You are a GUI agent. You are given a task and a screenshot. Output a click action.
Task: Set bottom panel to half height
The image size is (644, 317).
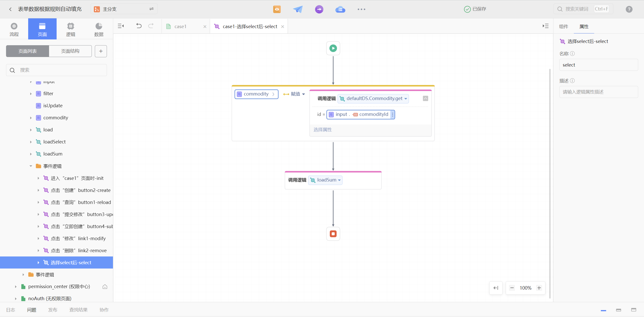tap(619, 310)
